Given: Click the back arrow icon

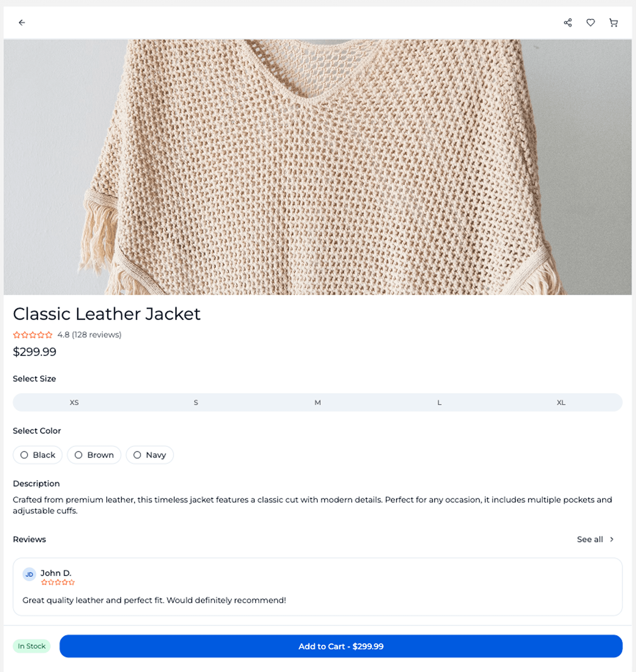Looking at the screenshot, I should tap(22, 23).
